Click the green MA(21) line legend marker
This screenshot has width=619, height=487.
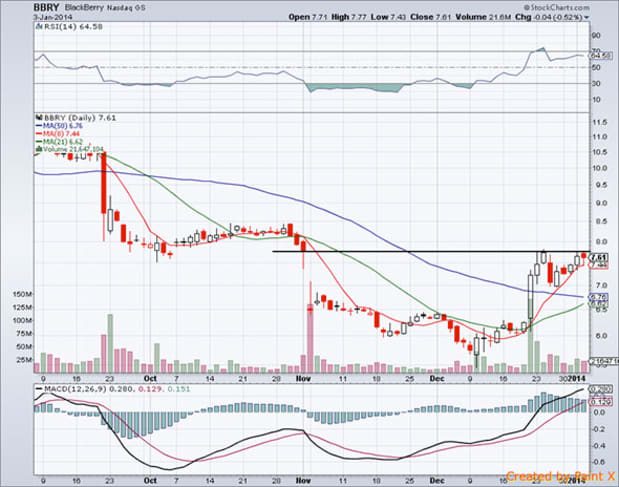click(x=39, y=141)
